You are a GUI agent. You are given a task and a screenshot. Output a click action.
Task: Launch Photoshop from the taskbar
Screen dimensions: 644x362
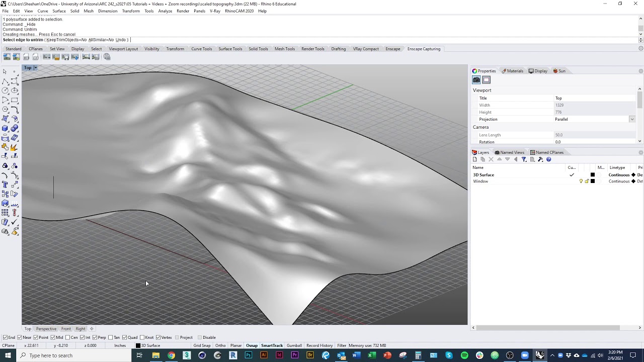[248, 355]
